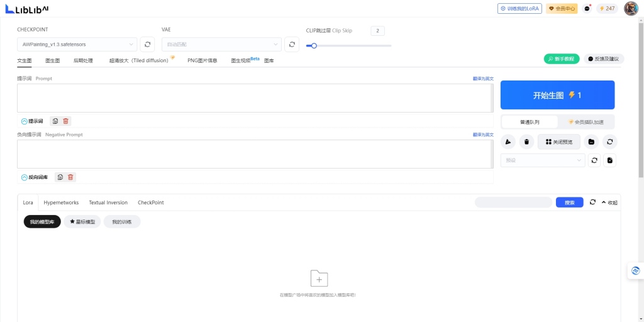This screenshot has width=644, height=322.
Task: Open the messages icon with the red dot
Action: [587, 8]
